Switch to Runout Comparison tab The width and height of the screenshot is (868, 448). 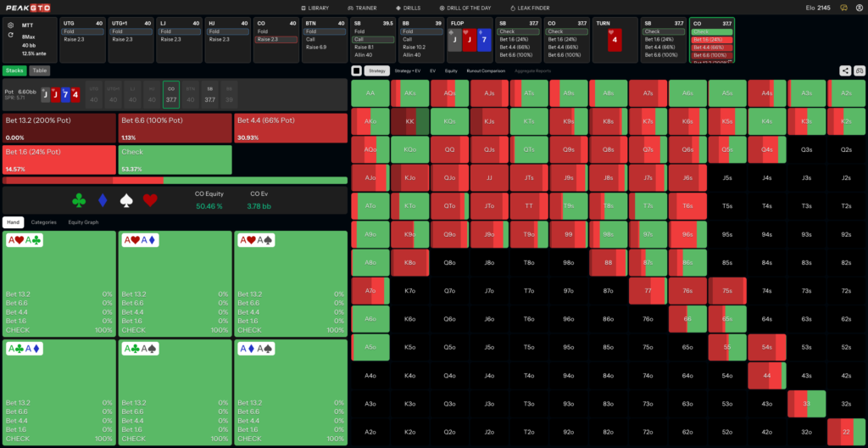coord(486,70)
